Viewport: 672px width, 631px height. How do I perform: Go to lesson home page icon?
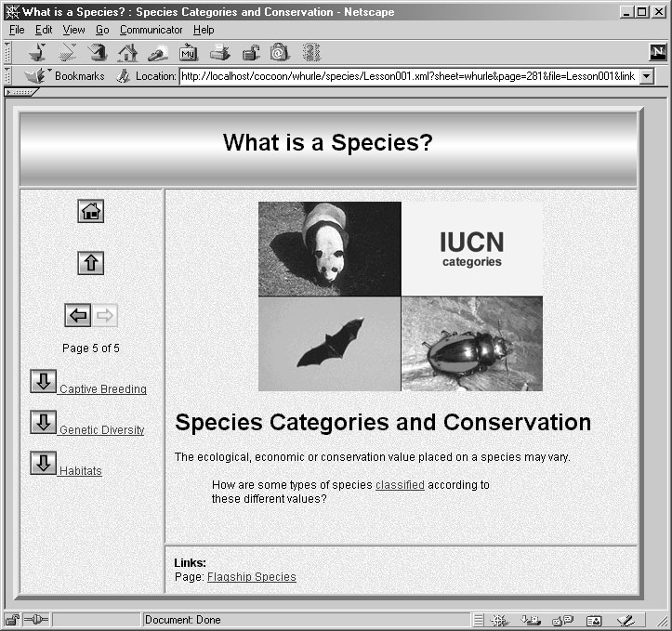click(90, 211)
